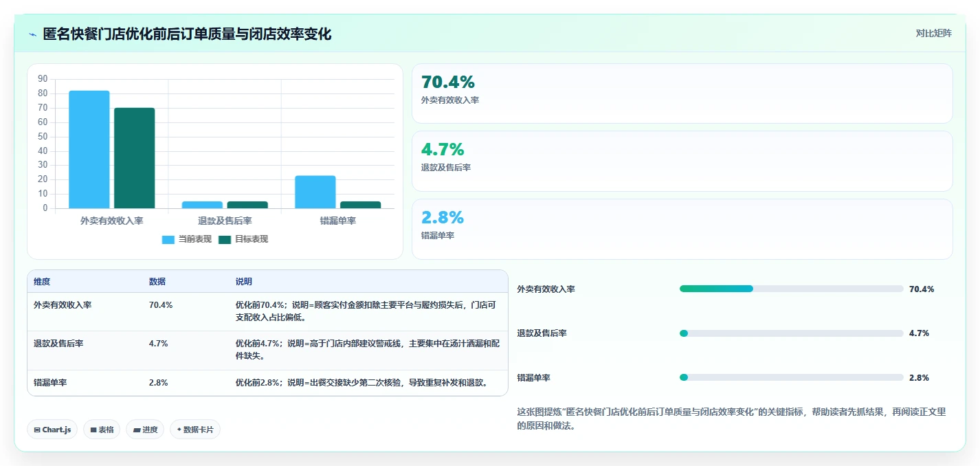Open the 70.4% 外卖有效收入率 data card

[x=682, y=93]
